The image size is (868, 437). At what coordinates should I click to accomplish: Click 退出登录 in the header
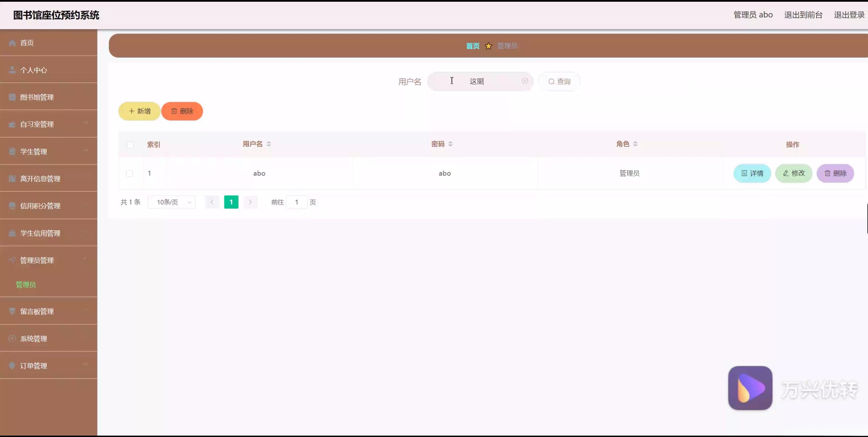849,15
